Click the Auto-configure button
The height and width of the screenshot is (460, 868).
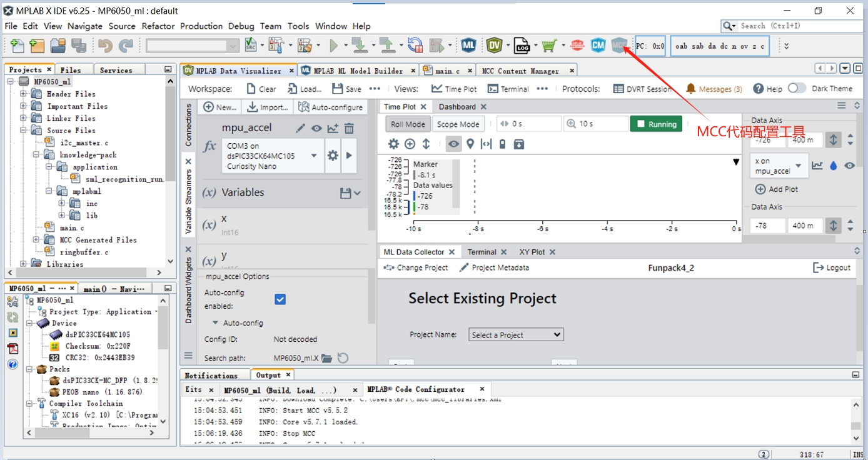coord(331,107)
